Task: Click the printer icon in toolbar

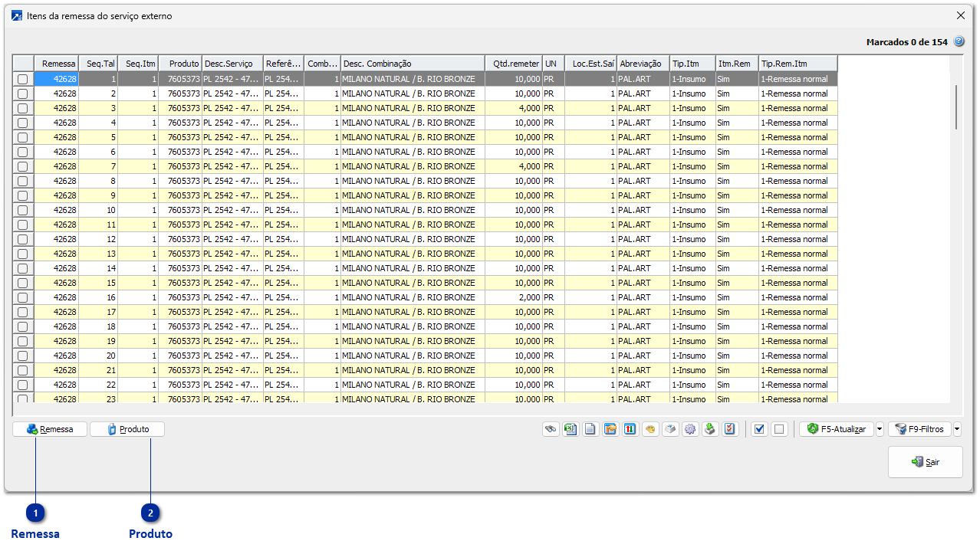Action: tap(670, 430)
